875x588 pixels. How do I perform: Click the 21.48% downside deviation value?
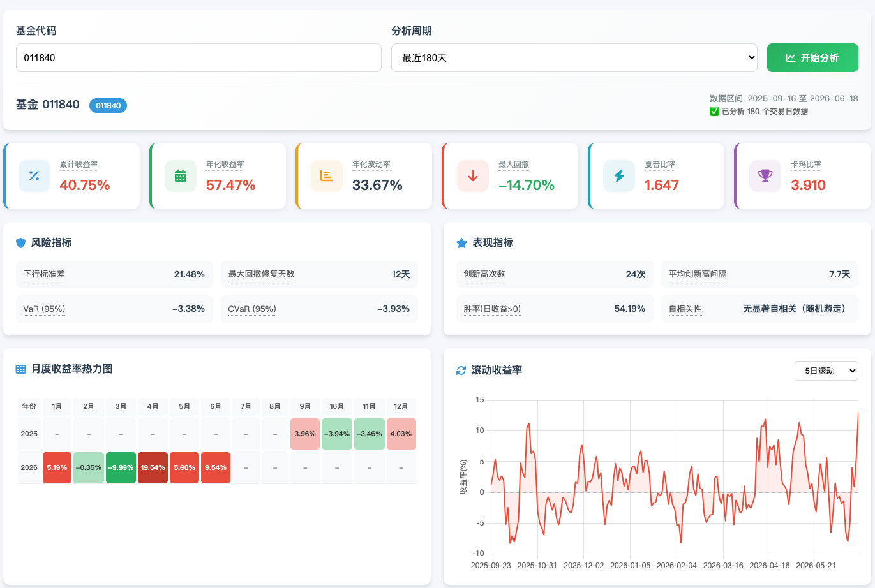point(190,274)
